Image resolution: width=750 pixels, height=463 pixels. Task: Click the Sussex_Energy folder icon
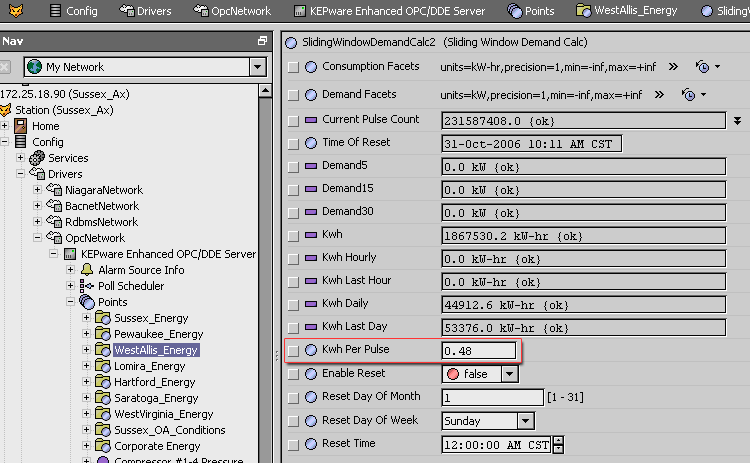tap(103, 318)
